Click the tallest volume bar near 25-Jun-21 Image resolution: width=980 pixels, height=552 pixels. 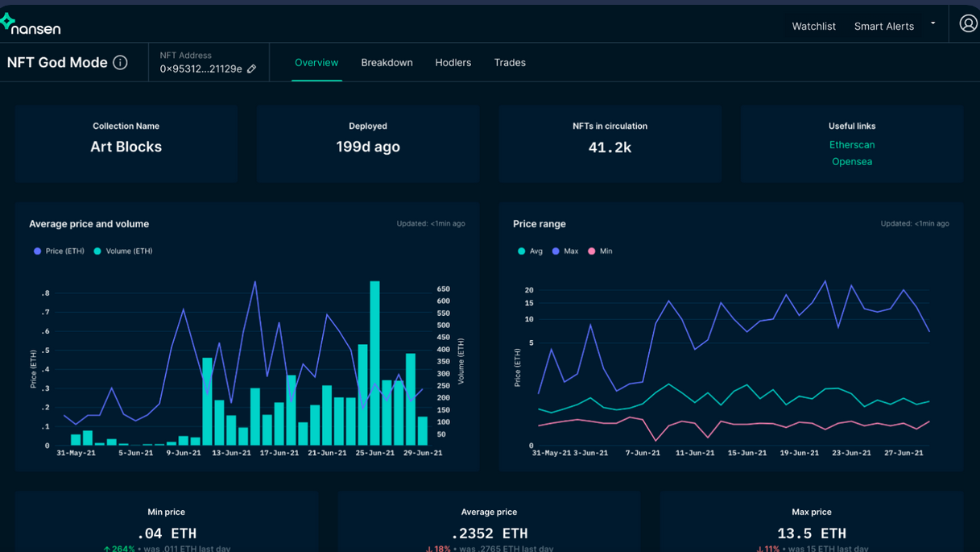click(374, 363)
